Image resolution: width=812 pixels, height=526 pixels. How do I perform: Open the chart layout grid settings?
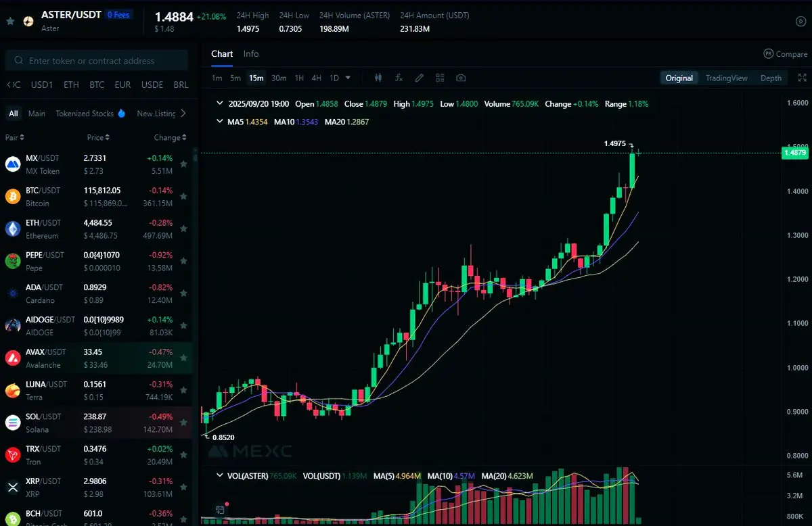tap(440, 78)
